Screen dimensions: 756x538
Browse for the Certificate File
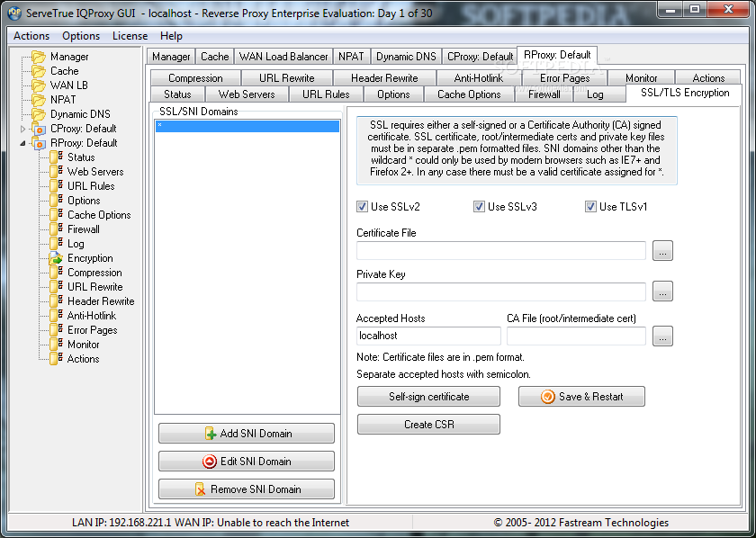(x=662, y=251)
